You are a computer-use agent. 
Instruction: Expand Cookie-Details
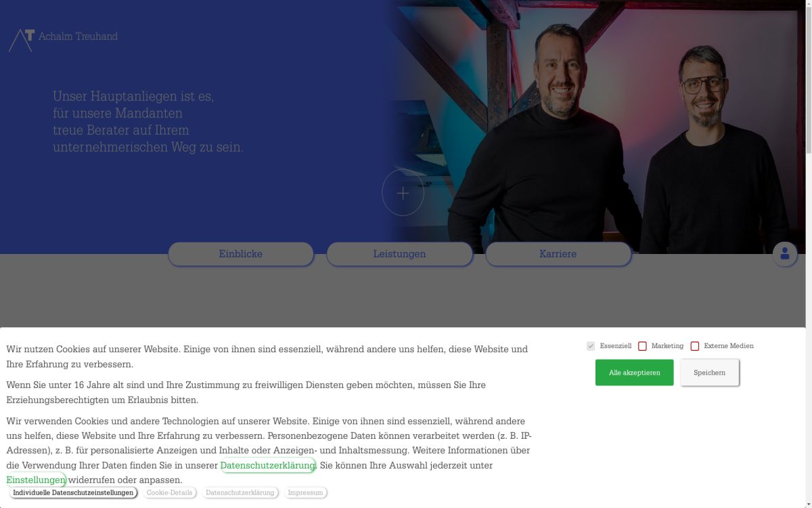click(169, 492)
